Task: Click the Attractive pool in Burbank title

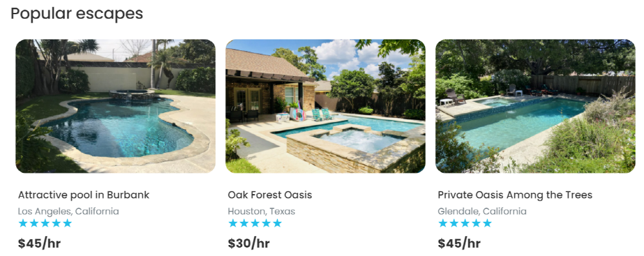Action: (x=84, y=195)
